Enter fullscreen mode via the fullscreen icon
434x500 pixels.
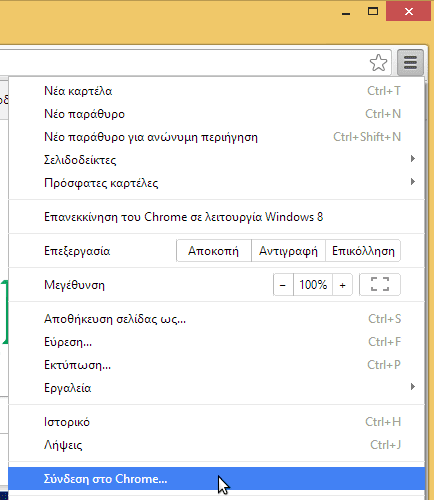coord(380,285)
